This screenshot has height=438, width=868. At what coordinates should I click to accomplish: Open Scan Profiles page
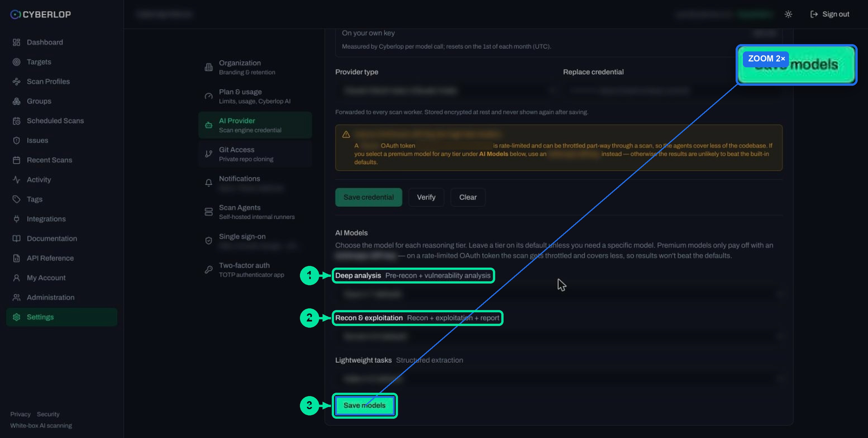pos(62,81)
